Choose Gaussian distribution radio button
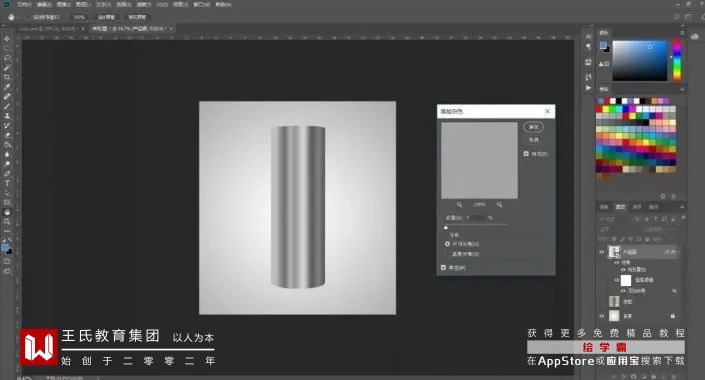The image size is (705, 380). [x=447, y=254]
